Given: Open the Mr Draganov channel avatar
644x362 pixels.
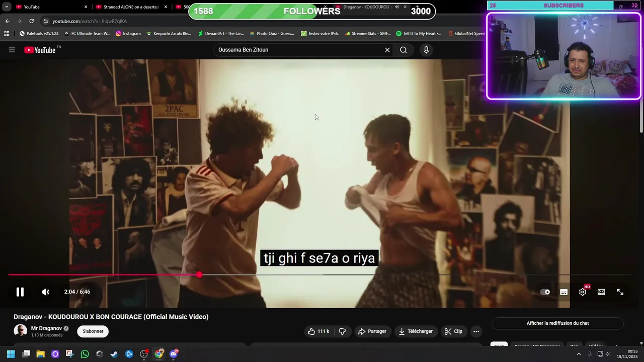Looking at the screenshot, I should tap(21, 331).
